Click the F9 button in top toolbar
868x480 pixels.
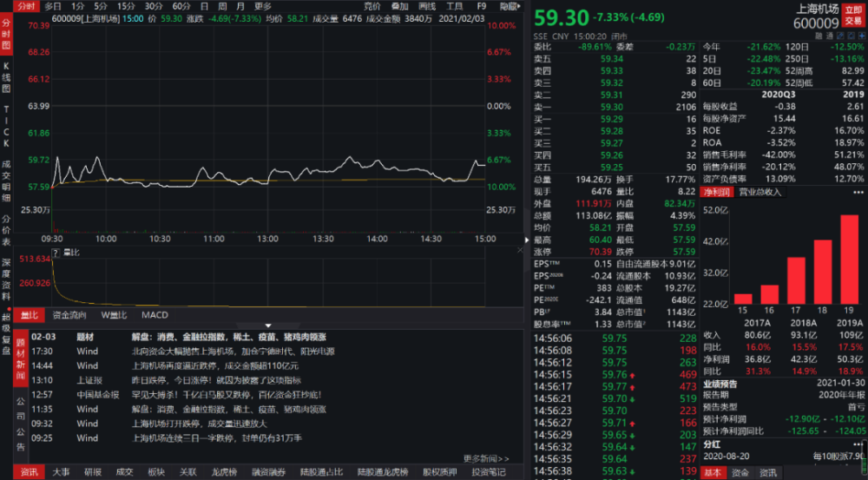click(x=482, y=7)
